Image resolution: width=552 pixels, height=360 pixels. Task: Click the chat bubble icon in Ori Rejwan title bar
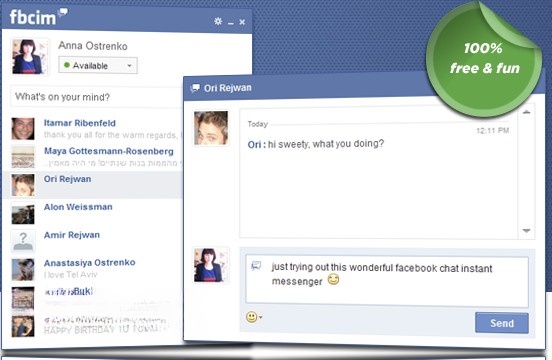195,88
